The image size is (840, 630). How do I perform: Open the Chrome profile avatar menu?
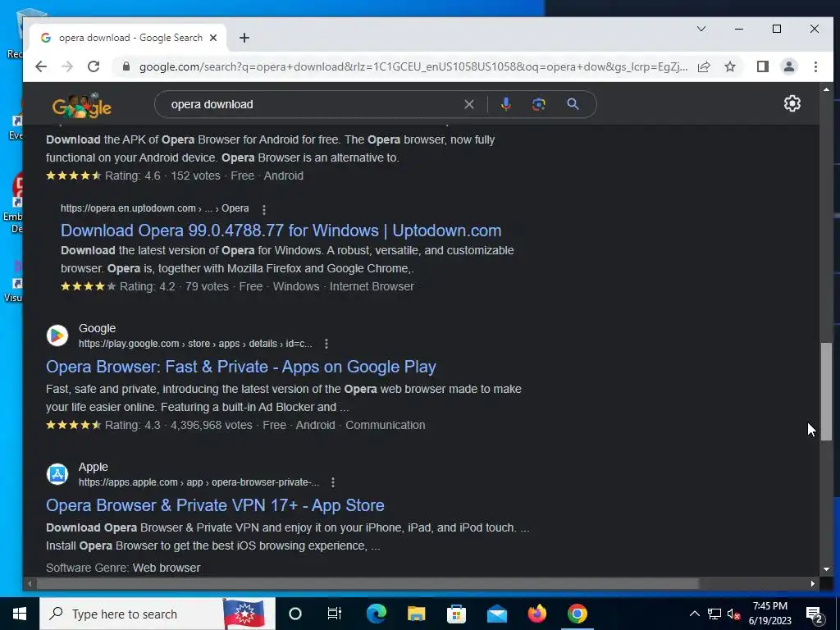788,66
